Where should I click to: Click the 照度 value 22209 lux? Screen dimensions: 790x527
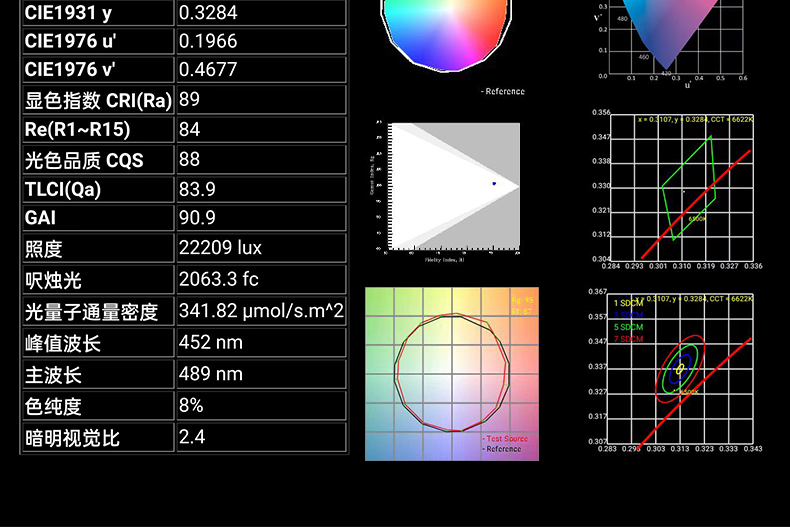[220, 248]
